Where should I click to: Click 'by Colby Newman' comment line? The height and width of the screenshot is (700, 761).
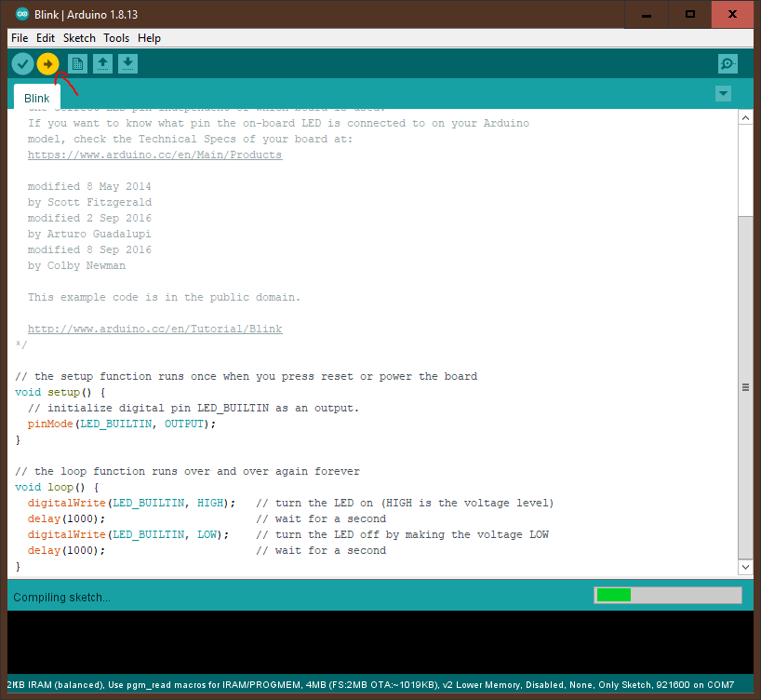pyautogui.click(x=76, y=265)
